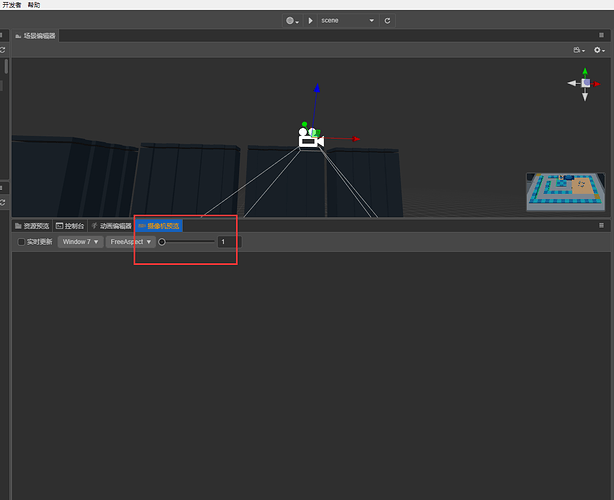Select the 场景编辑器 tab
Screen dimensions: 614x500
[x=35, y=36]
